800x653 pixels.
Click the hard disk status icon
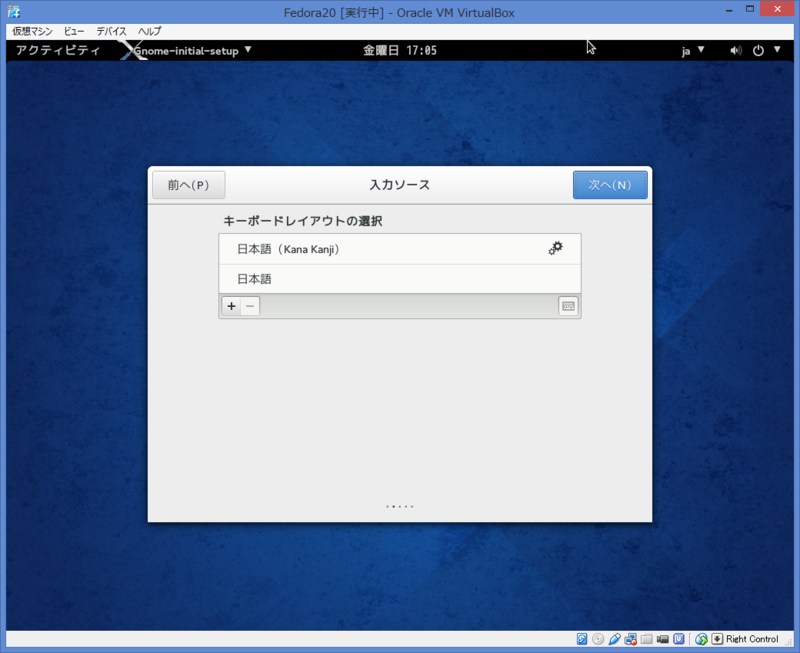point(582,638)
